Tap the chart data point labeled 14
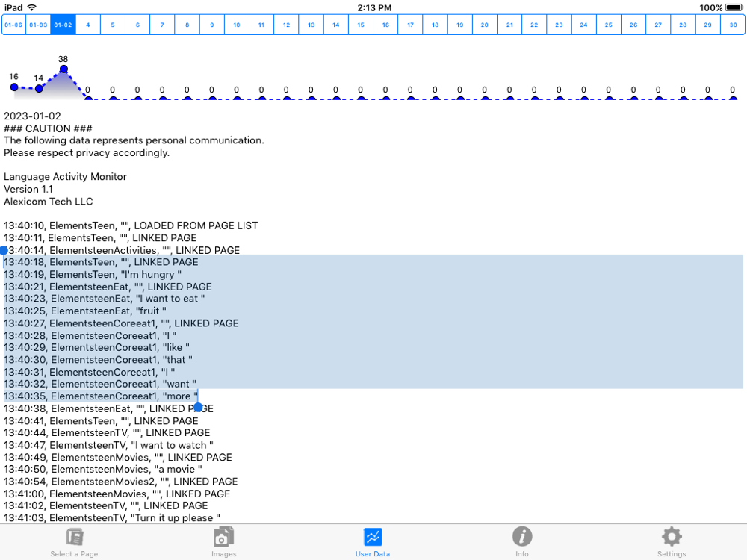The height and width of the screenshot is (560, 747). click(x=39, y=88)
